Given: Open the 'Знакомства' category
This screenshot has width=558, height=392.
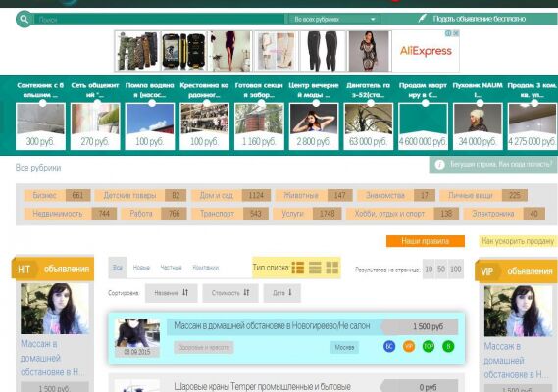Looking at the screenshot, I should [x=396, y=195].
